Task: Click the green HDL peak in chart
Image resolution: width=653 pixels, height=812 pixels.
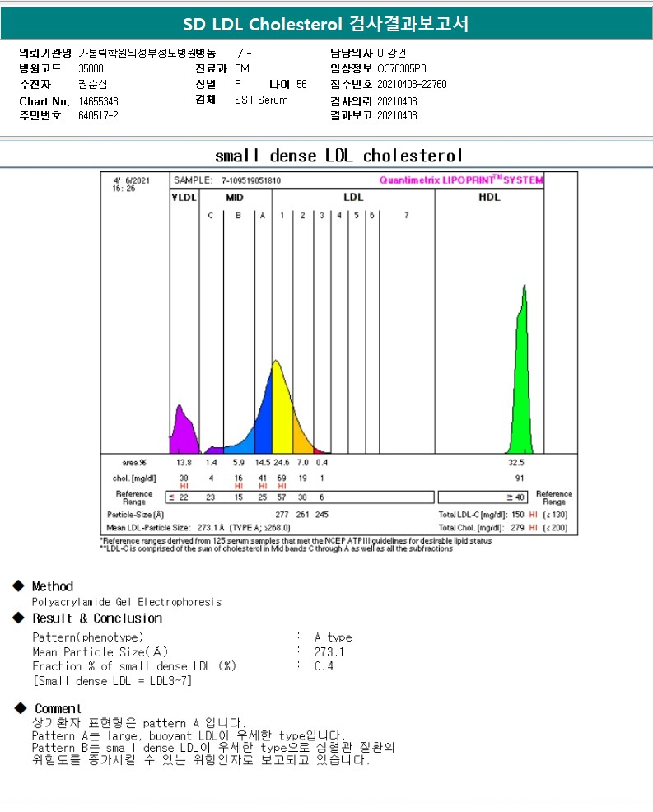Action: pos(519,387)
